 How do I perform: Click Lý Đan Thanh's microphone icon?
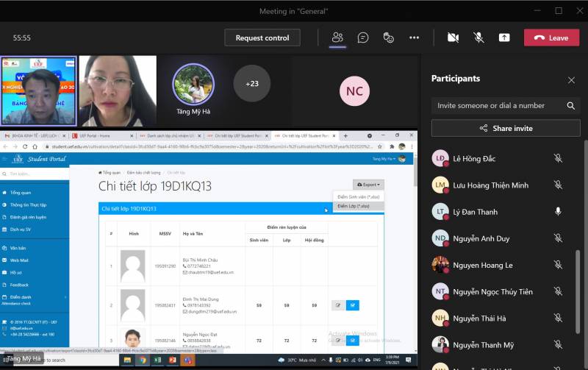coord(558,212)
